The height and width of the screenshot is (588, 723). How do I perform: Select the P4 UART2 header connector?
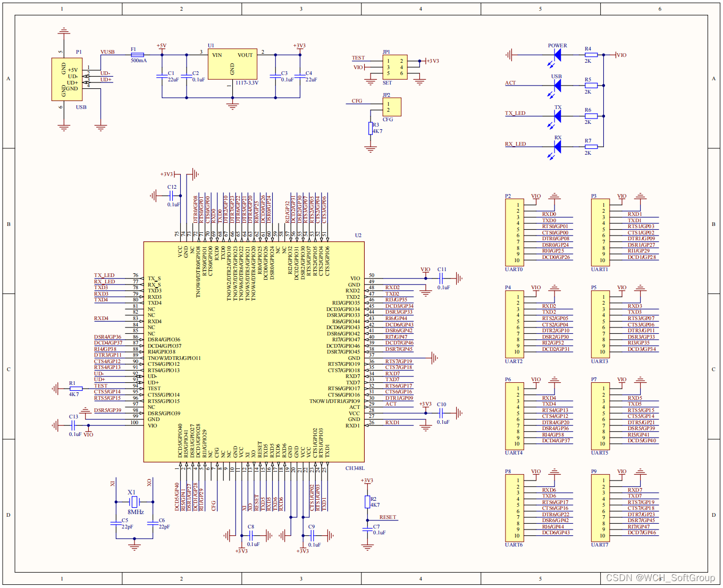pos(514,324)
